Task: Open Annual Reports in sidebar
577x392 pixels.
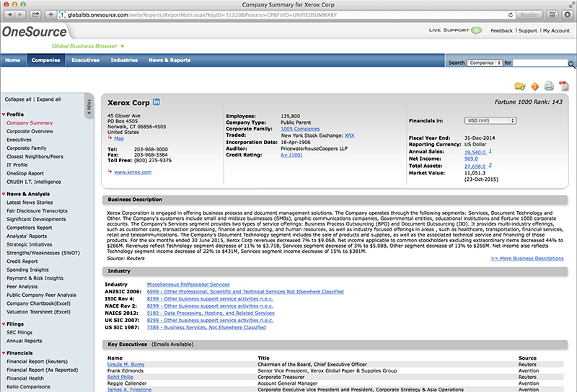Action: click(x=25, y=341)
